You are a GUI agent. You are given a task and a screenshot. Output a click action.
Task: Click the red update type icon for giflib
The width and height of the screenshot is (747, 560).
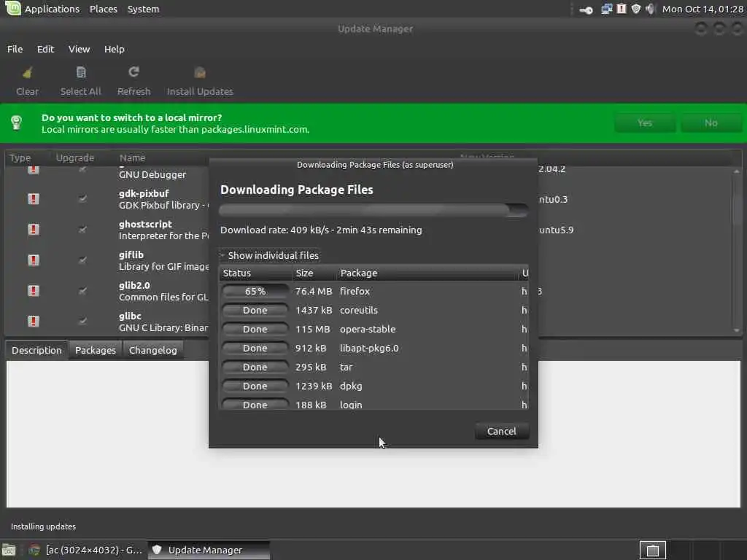pyautogui.click(x=34, y=260)
